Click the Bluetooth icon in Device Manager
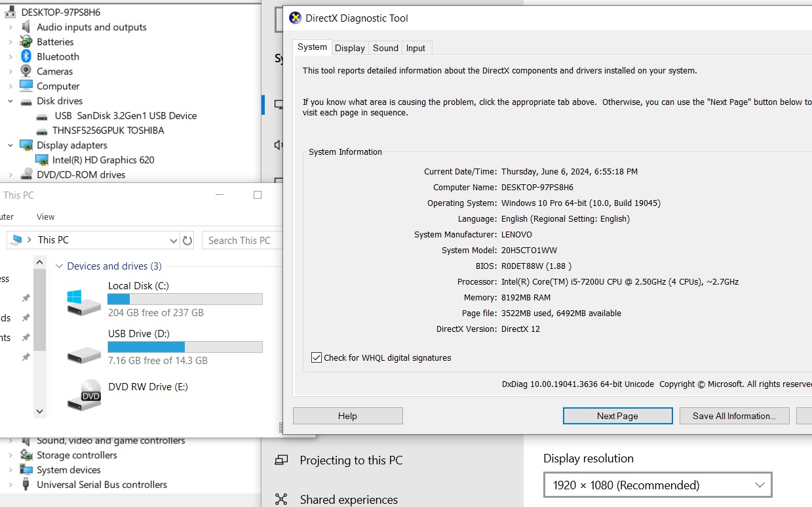The image size is (812, 507). 26,56
